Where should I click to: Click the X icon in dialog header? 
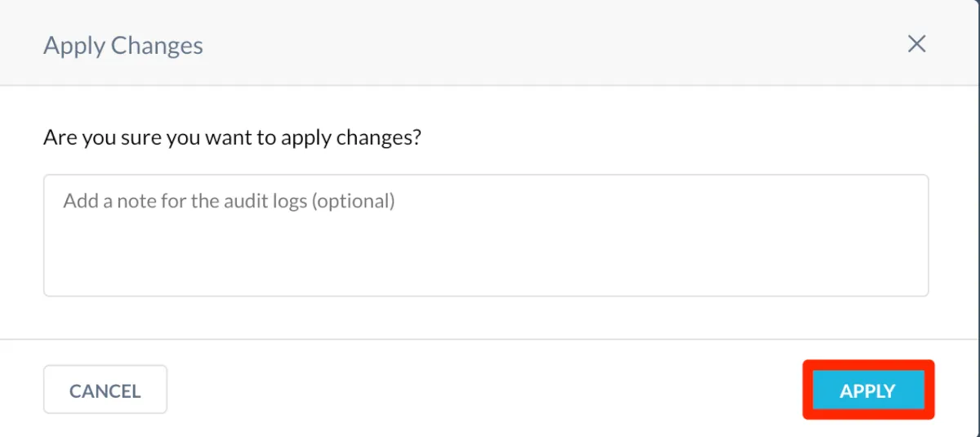pyautogui.click(x=917, y=44)
